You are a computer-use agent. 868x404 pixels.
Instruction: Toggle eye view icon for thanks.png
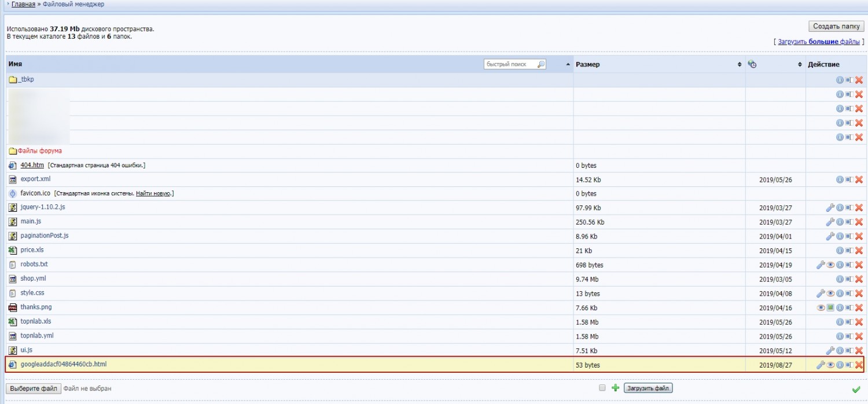(821, 308)
